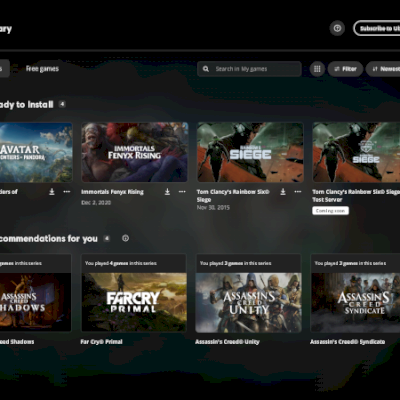
Task: Open more options for Rainbow Six Siege
Action: point(298,192)
